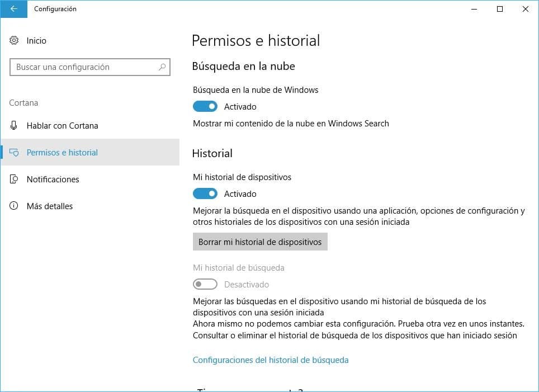Click the info icon next to Más detalles
This screenshot has width=539, height=392.
pos(13,206)
